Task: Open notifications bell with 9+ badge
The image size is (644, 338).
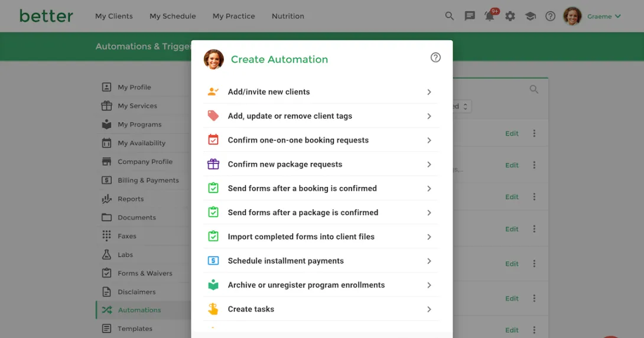Action: coord(490,17)
